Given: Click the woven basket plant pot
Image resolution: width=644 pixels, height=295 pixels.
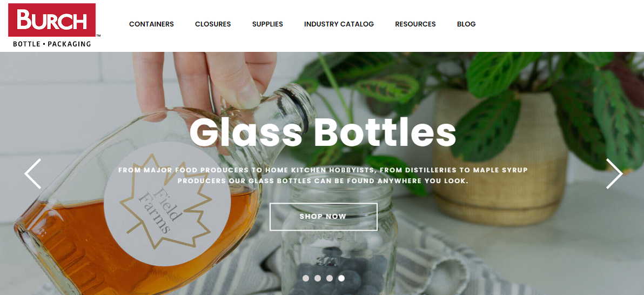Looking at the screenshot, I should [501, 158].
